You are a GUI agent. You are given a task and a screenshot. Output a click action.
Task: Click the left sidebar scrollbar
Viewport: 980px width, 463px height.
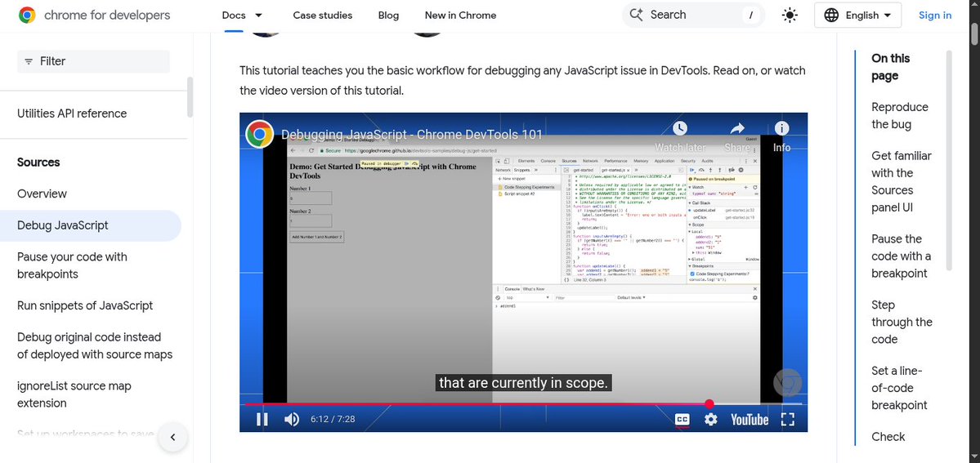coord(190,97)
